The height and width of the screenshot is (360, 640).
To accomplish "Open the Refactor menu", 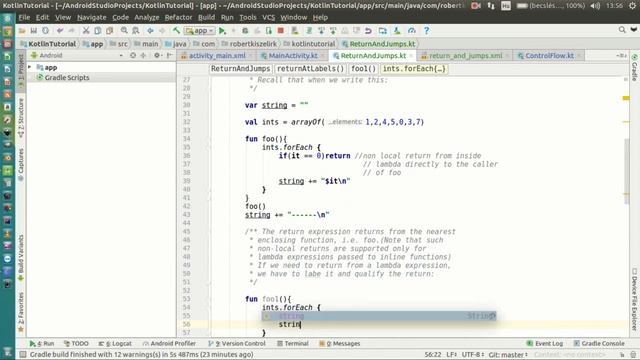I will click(x=178, y=18).
